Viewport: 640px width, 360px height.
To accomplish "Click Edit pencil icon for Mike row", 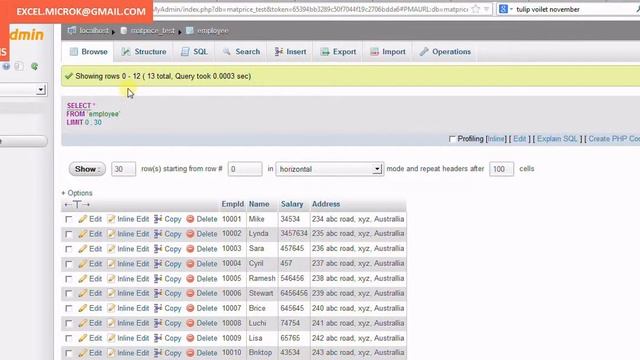I will (83, 219).
